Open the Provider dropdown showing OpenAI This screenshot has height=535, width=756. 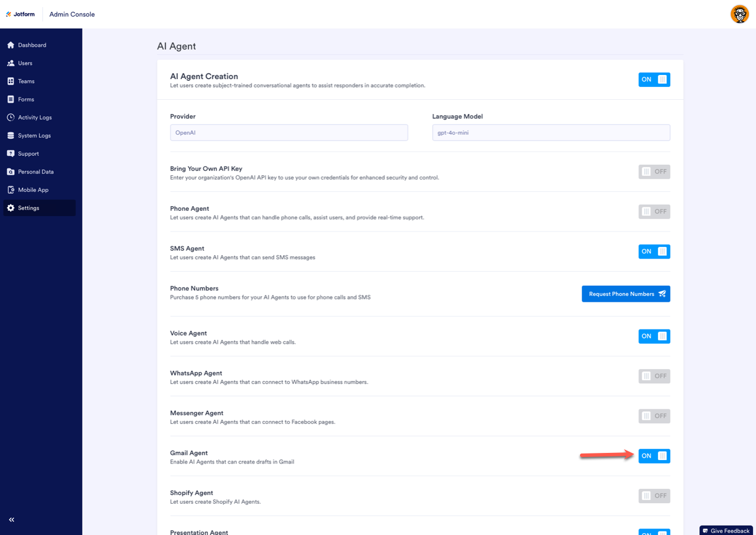pos(289,133)
